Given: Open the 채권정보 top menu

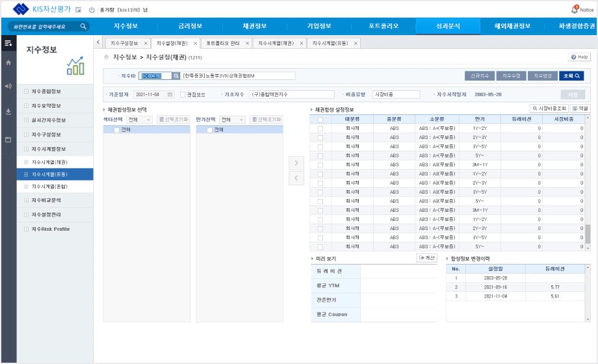Looking at the screenshot, I should (254, 27).
